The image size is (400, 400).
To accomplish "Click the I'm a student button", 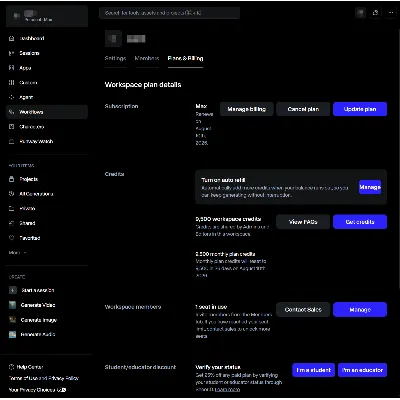I will coord(314,370).
